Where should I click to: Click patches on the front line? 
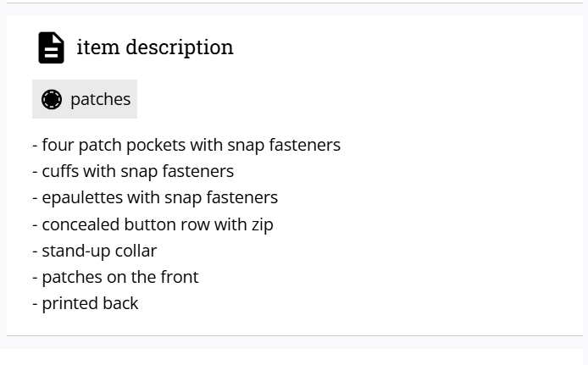pos(115,278)
